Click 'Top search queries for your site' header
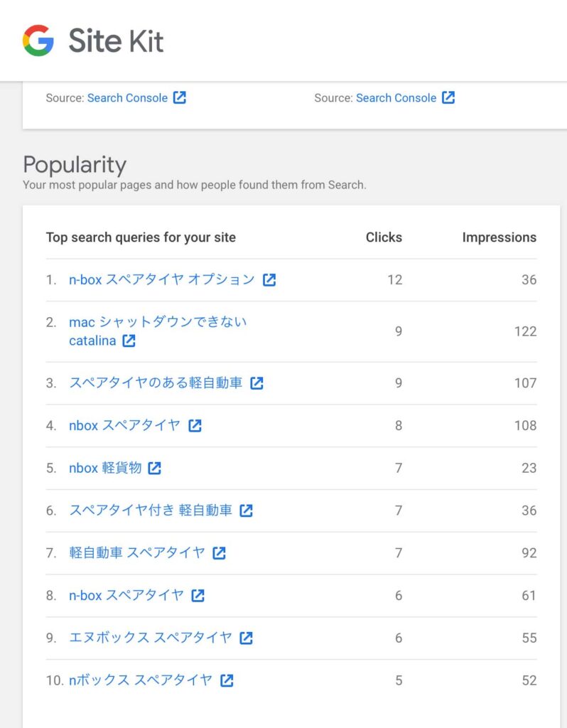Viewport: 567px width, 728px height. pos(141,237)
